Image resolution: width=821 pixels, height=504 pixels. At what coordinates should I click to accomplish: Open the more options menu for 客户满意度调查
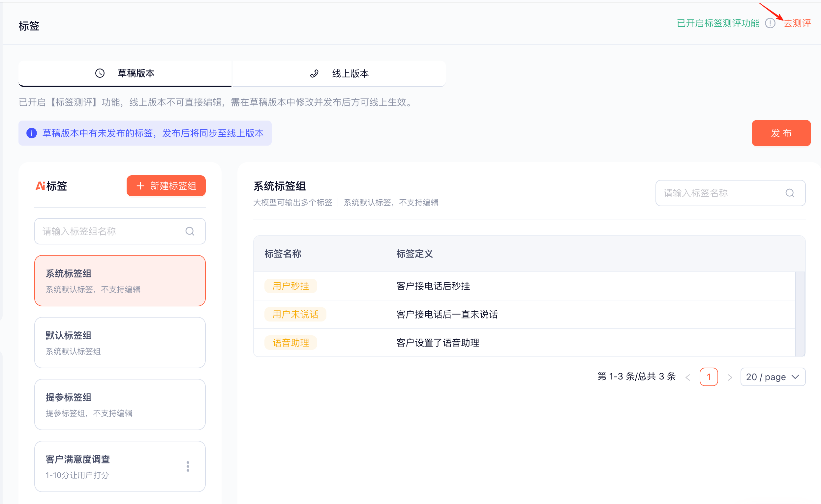pos(188,466)
